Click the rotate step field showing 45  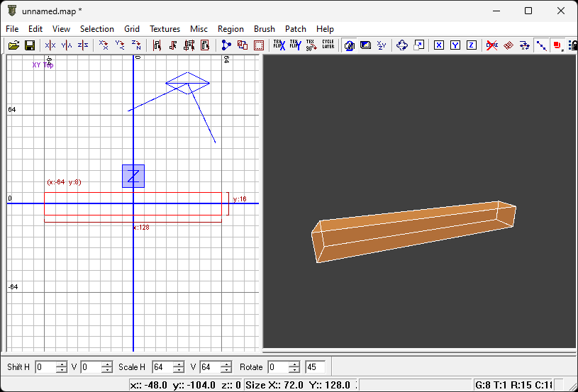pyautogui.click(x=315, y=367)
